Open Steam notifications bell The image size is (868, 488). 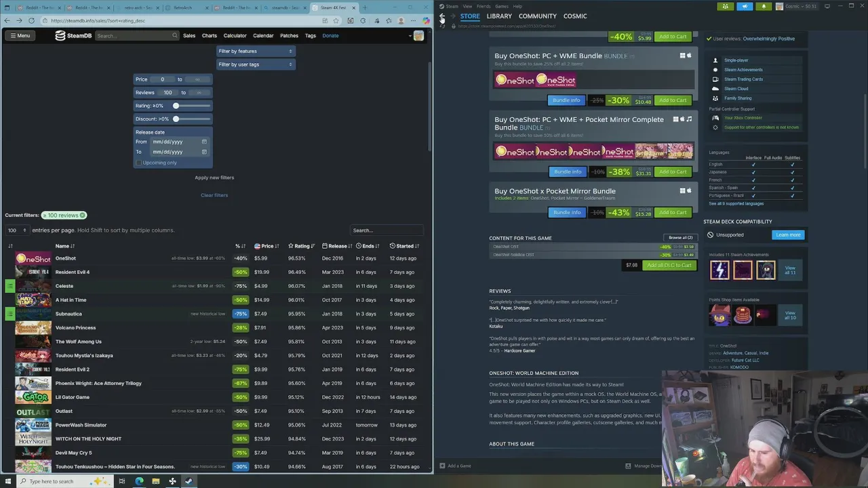764,6
